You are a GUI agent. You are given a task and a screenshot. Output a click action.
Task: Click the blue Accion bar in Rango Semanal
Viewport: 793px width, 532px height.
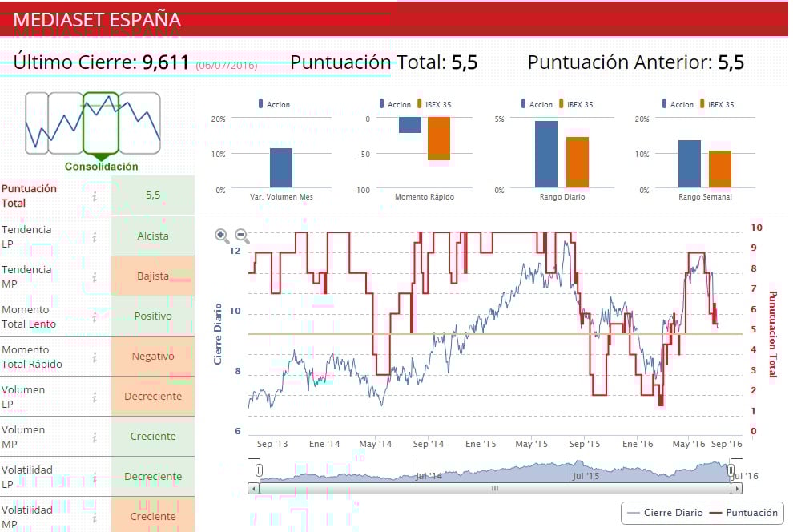690,164
